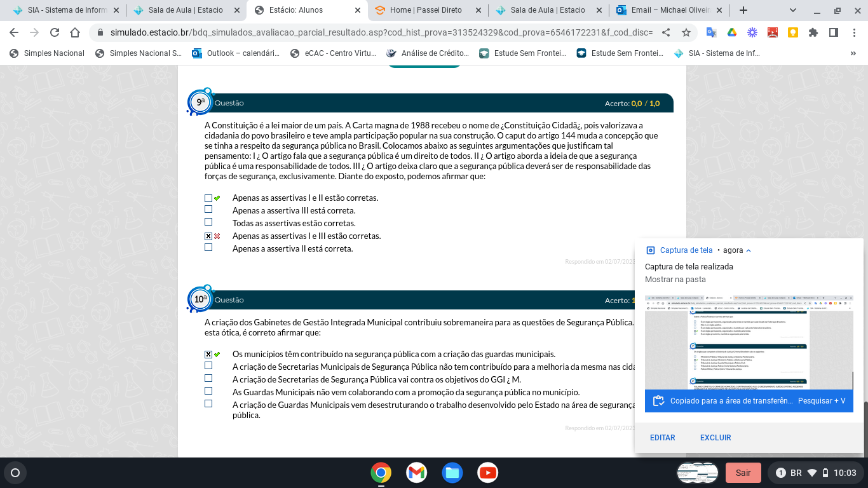Click the screenshot preview thumbnail
This screenshot has width=868, height=488.
click(x=749, y=342)
